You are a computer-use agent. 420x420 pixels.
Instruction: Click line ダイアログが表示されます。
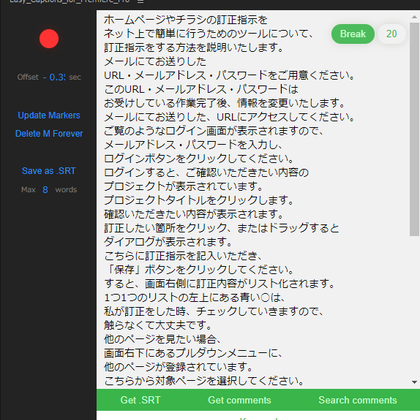tap(168, 242)
